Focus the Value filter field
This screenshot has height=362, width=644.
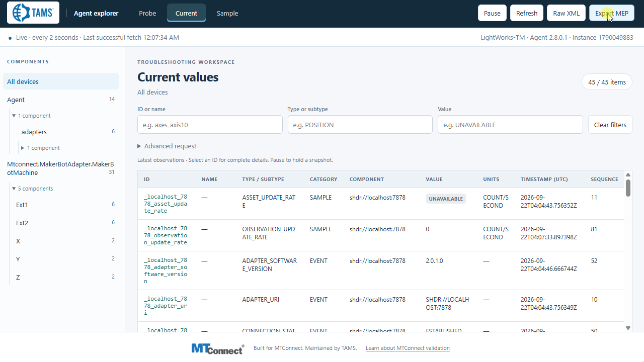coord(510,125)
